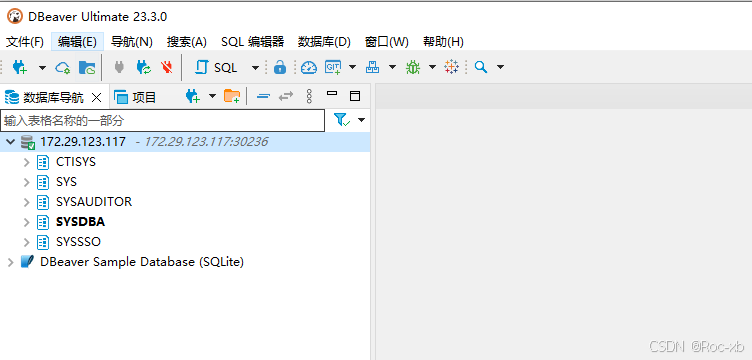The width and height of the screenshot is (752, 360).
Task: Open the dropdown beside navigator's new connection icon
Action: click(x=212, y=96)
